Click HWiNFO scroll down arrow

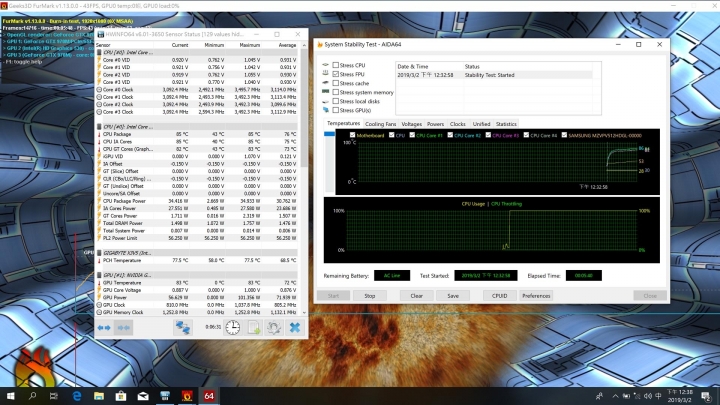[x=304, y=313]
